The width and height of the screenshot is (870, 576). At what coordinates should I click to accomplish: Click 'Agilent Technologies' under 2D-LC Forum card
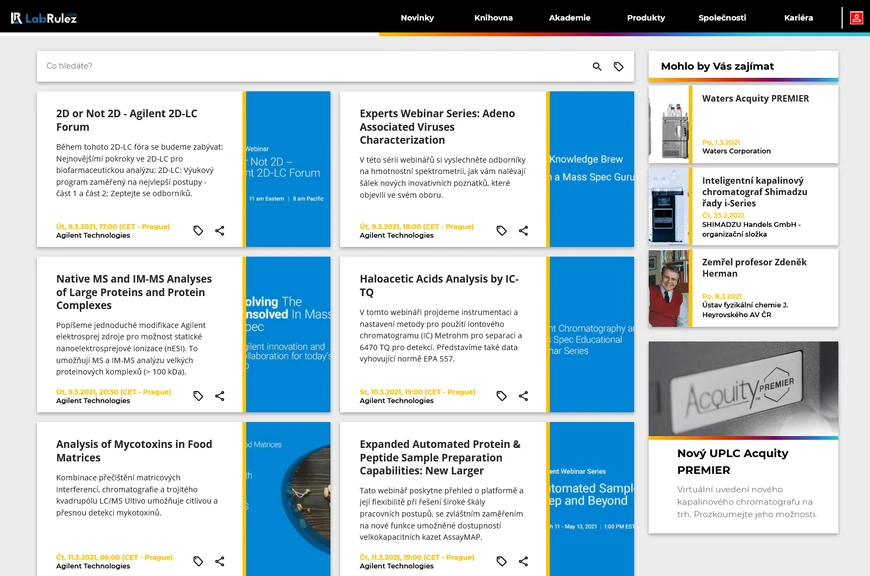[x=93, y=235]
